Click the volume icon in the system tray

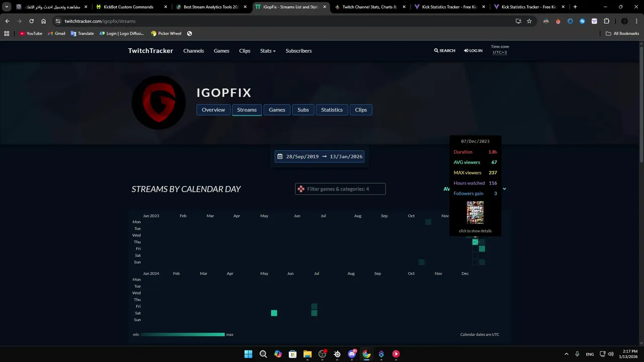pos(611,354)
